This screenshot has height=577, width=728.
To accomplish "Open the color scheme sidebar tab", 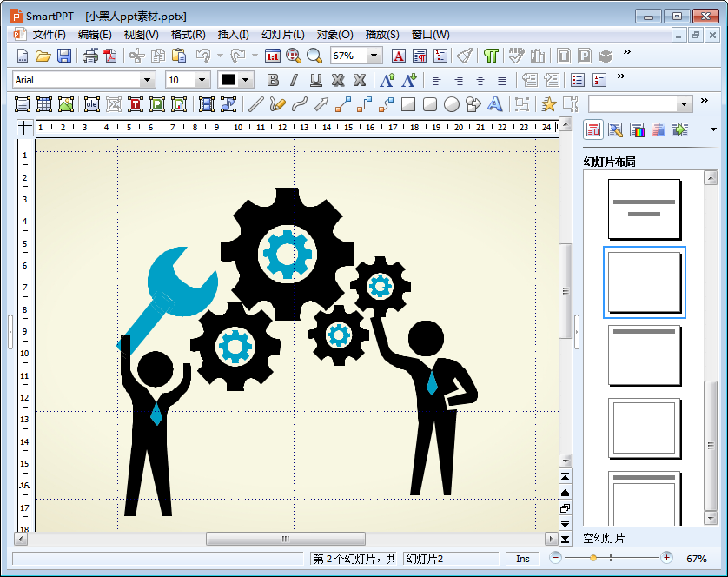I will tap(637, 130).
